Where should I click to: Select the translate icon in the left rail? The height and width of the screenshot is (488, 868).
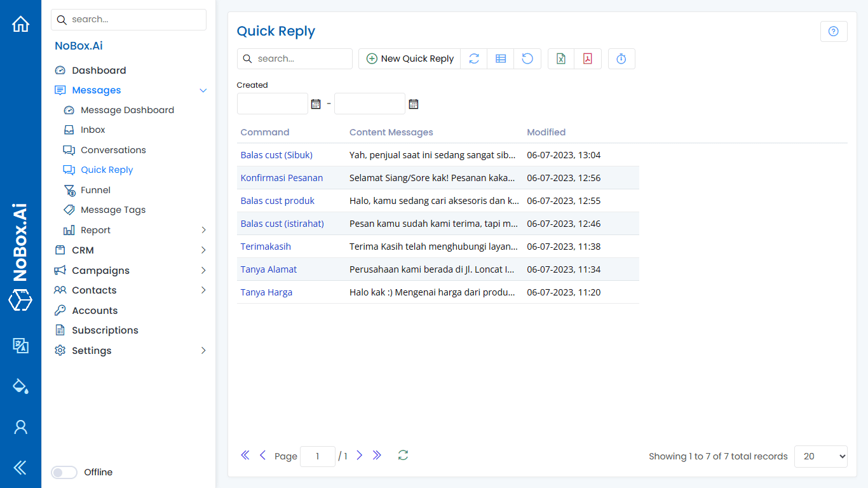(x=20, y=346)
